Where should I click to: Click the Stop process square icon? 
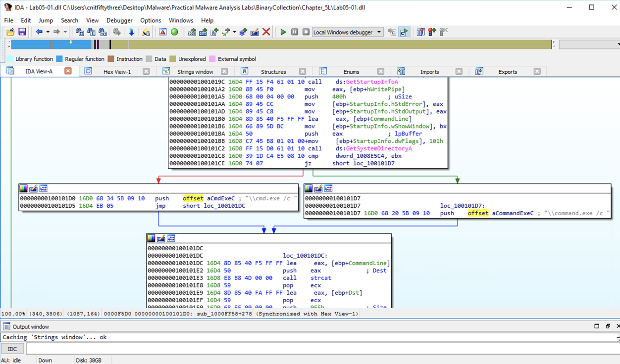[306, 32]
